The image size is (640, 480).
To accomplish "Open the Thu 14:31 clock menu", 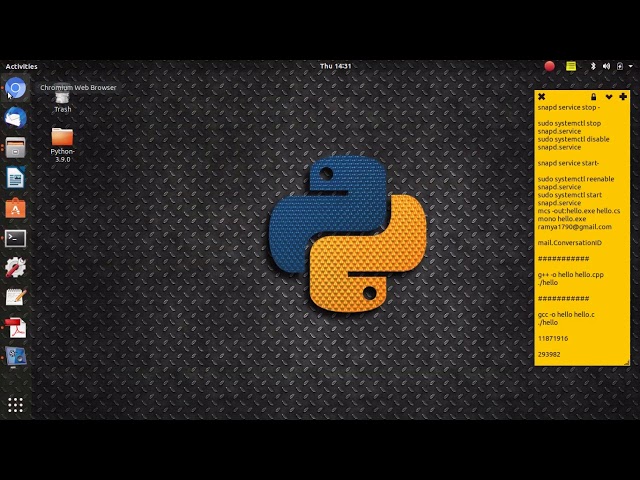I will [336, 66].
